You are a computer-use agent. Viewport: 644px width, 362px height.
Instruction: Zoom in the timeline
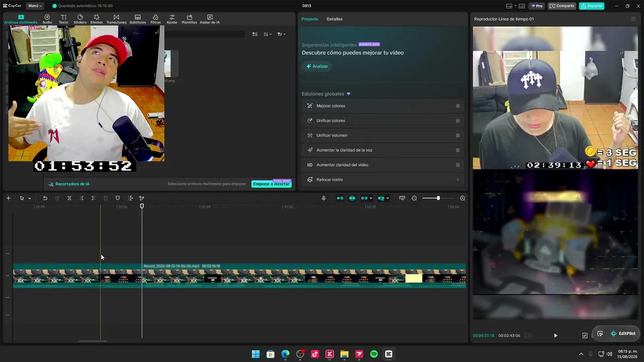click(x=462, y=198)
